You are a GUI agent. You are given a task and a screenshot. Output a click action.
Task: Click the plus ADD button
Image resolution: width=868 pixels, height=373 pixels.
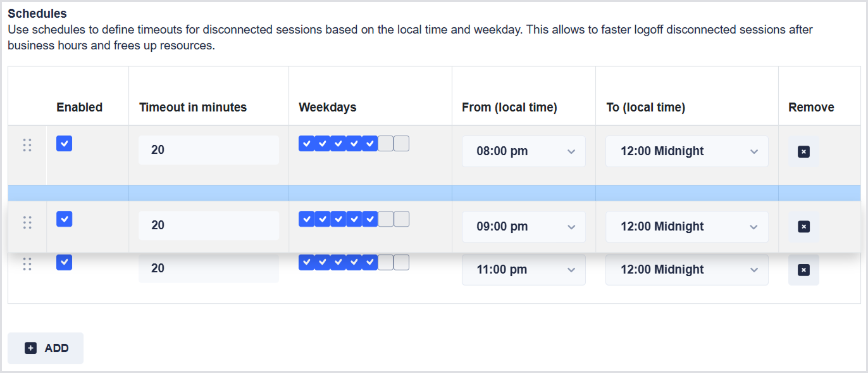(46, 348)
